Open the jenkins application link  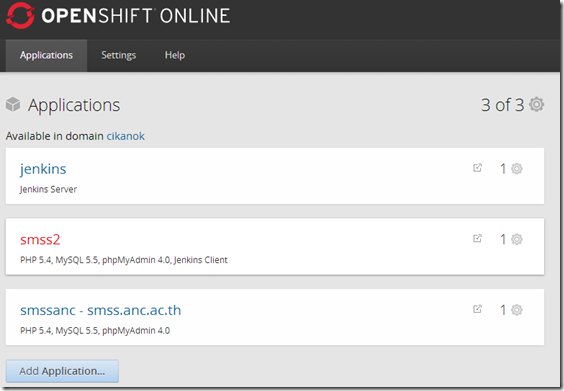pyautogui.click(x=43, y=169)
